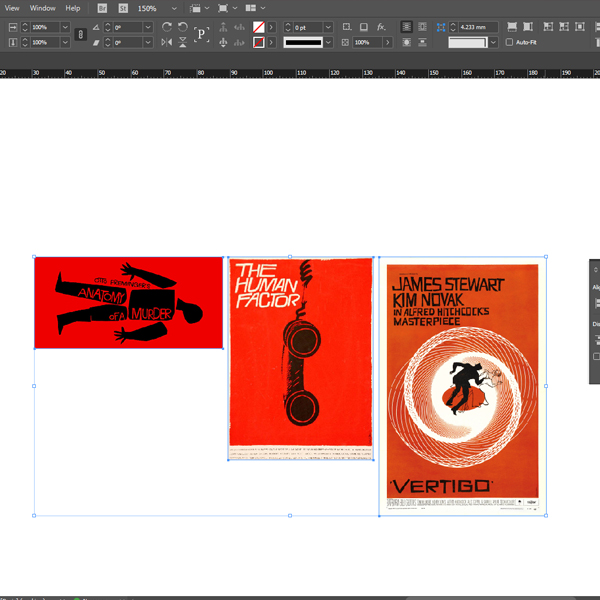This screenshot has height=600, width=600.
Task: Click the rotate 90° counter-clockwise icon
Action: 182,27
